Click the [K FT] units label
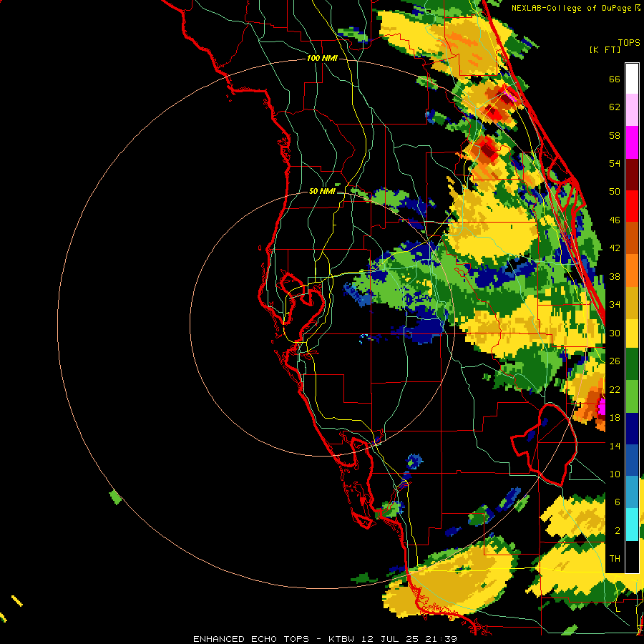644x644 pixels. tap(605, 49)
